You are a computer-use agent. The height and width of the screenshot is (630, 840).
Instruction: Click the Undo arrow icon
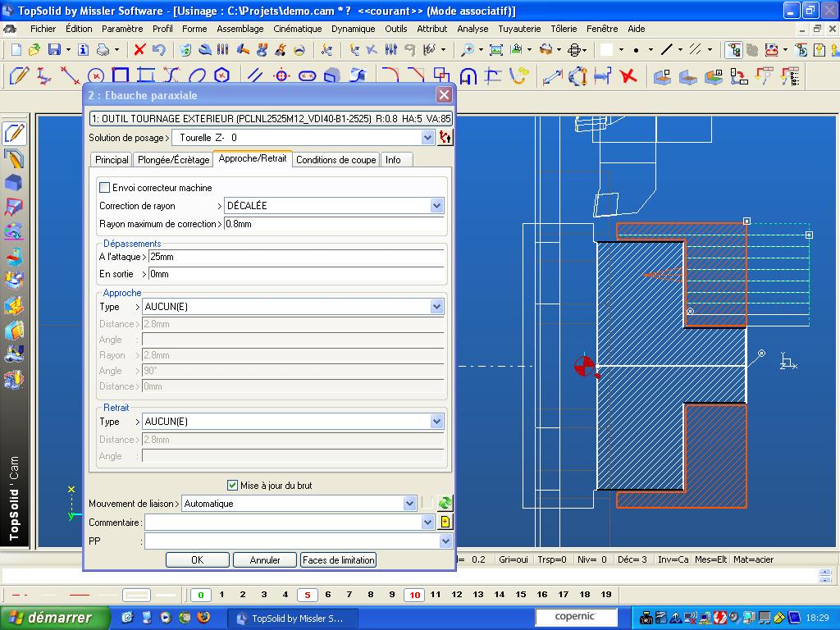coord(158,50)
